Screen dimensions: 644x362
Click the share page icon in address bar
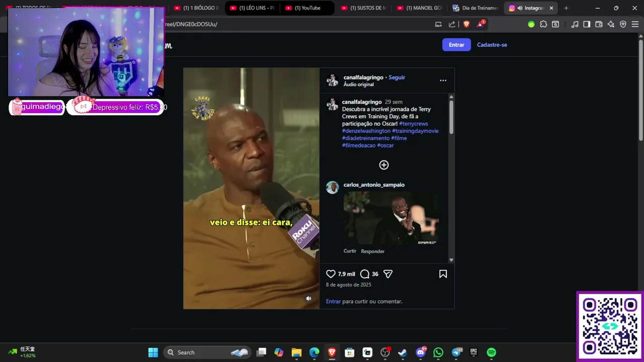452,24
